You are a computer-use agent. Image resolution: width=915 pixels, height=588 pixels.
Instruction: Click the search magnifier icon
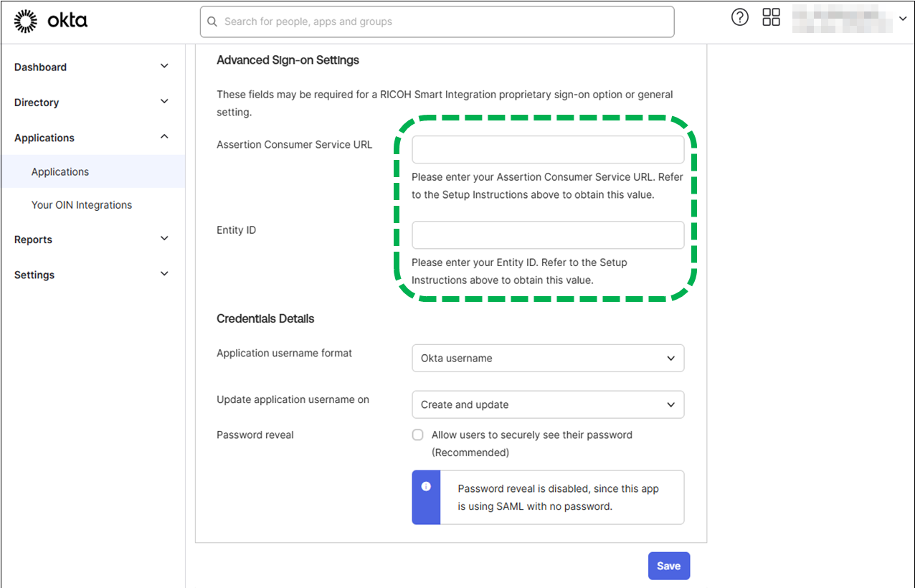pos(212,22)
